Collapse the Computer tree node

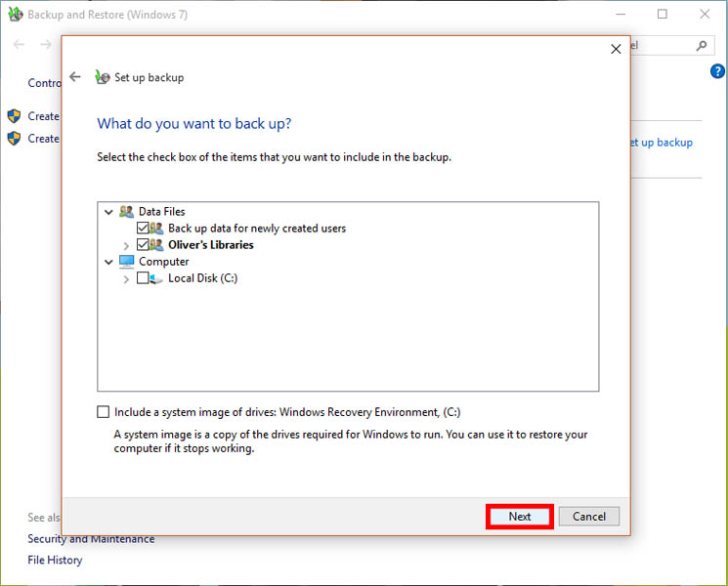point(107,262)
